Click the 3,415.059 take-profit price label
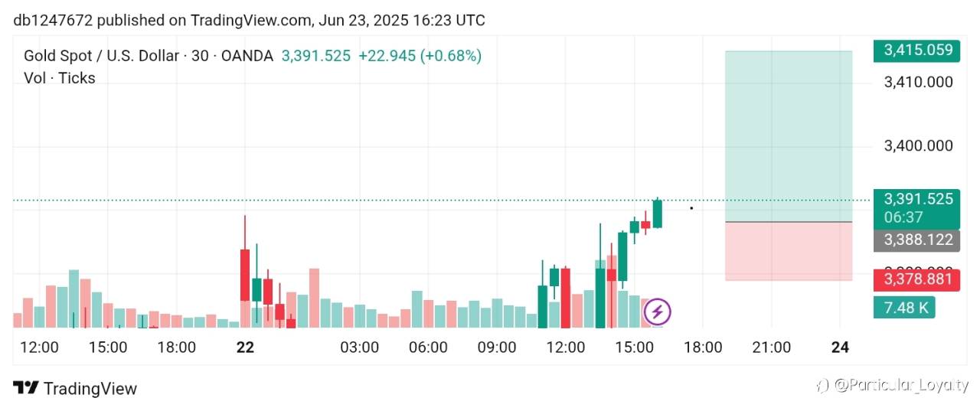980x411 pixels. (x=917, y=51)
